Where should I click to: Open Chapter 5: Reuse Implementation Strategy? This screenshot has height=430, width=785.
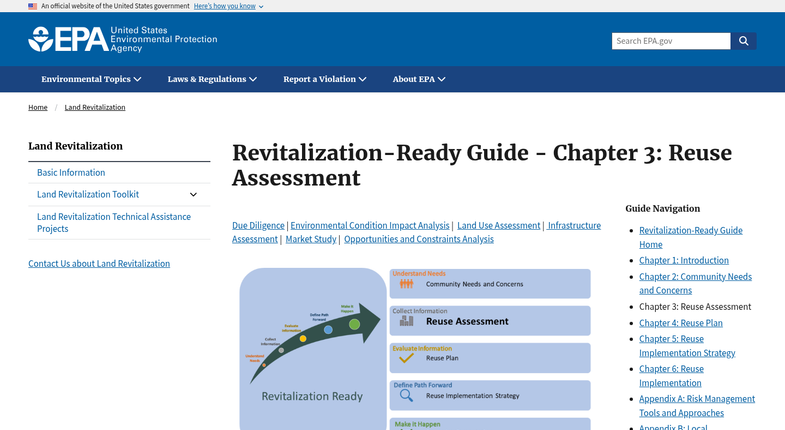point(687,346)
